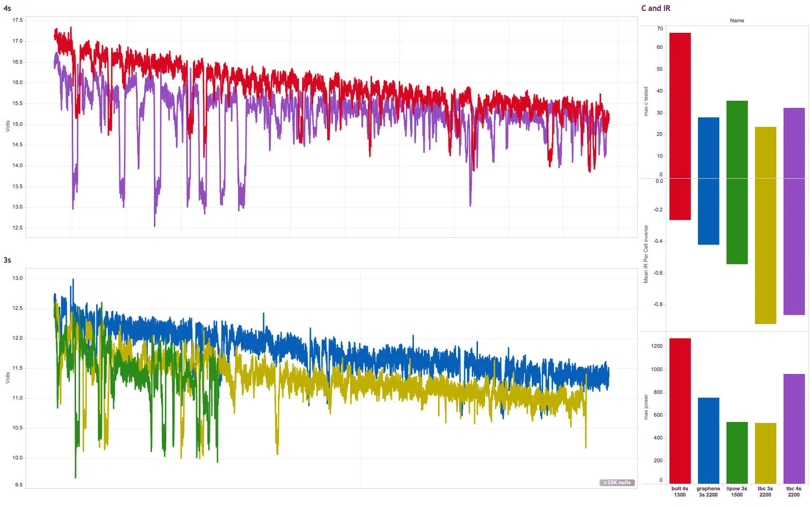812x507 pixels.
Task: Click the green lipow max c tested bar
Action: pos(736,139)
